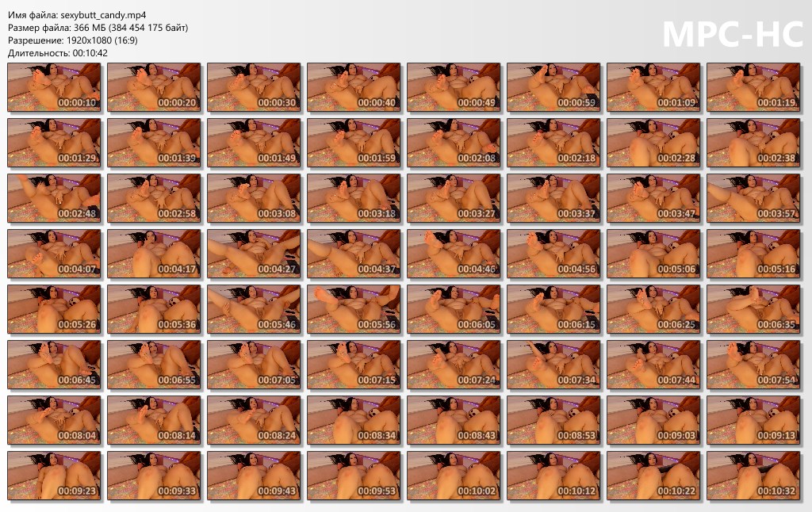Pick the thumbnail stamped 00:06:45
The width and height of the screenshot is (812, 512).
pyautogui.click(x=54, y=365)
